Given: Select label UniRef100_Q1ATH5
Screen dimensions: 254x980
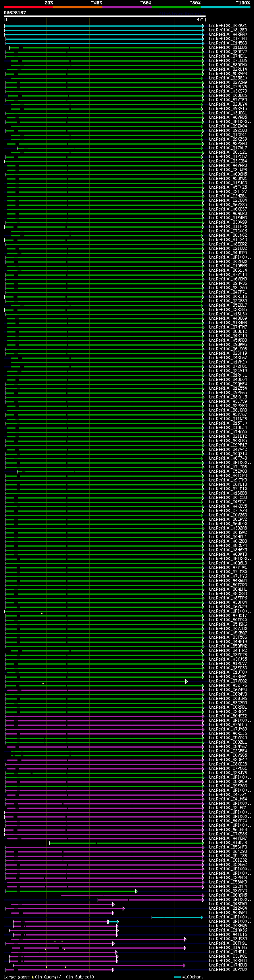Looking at the screenshot, I should click(228, 948).
